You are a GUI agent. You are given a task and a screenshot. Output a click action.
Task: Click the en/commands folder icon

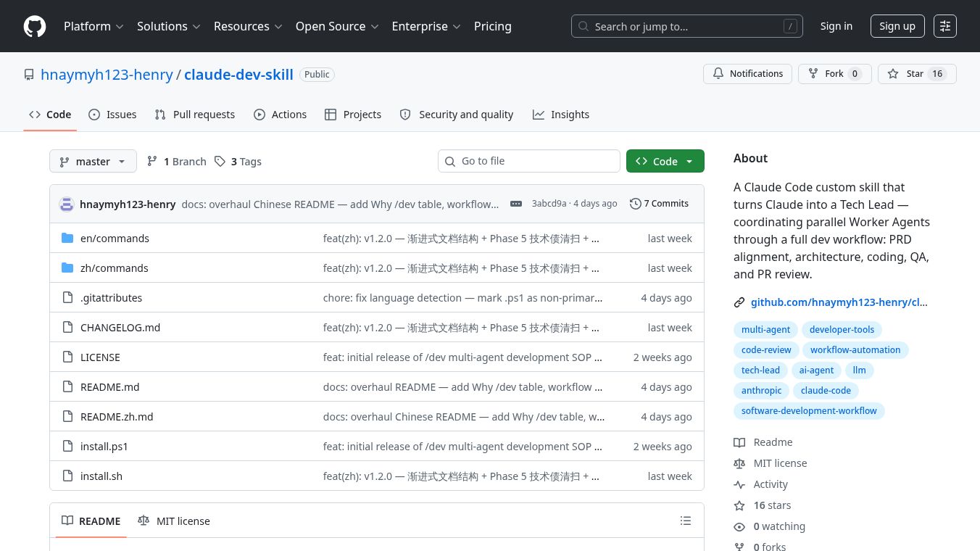67,238
